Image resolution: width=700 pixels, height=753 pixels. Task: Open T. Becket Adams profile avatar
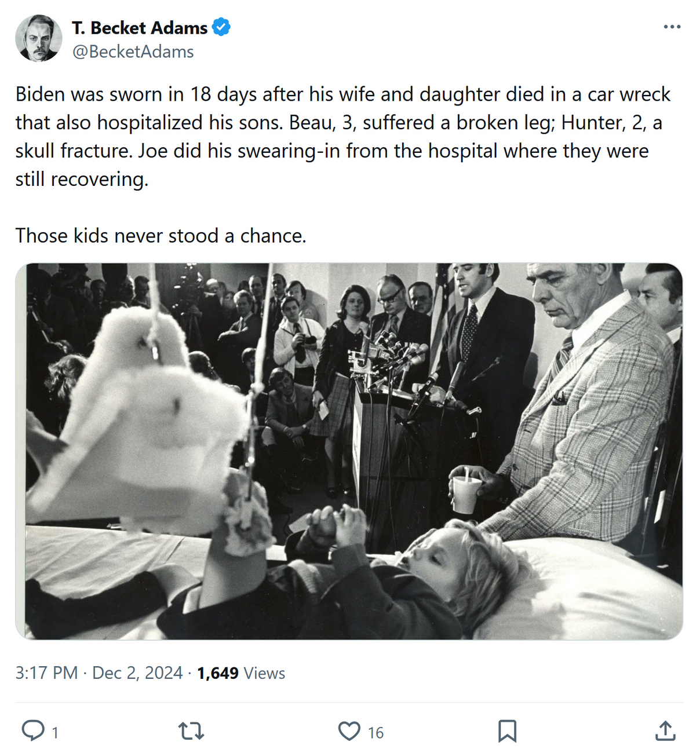coord(38,38)
